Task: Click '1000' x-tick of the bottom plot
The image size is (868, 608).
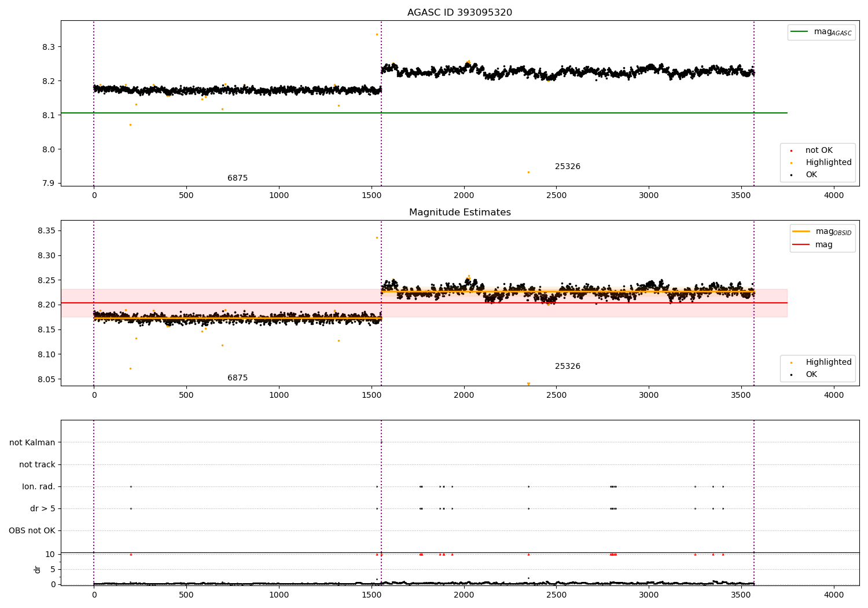Action: click(279, 595)
